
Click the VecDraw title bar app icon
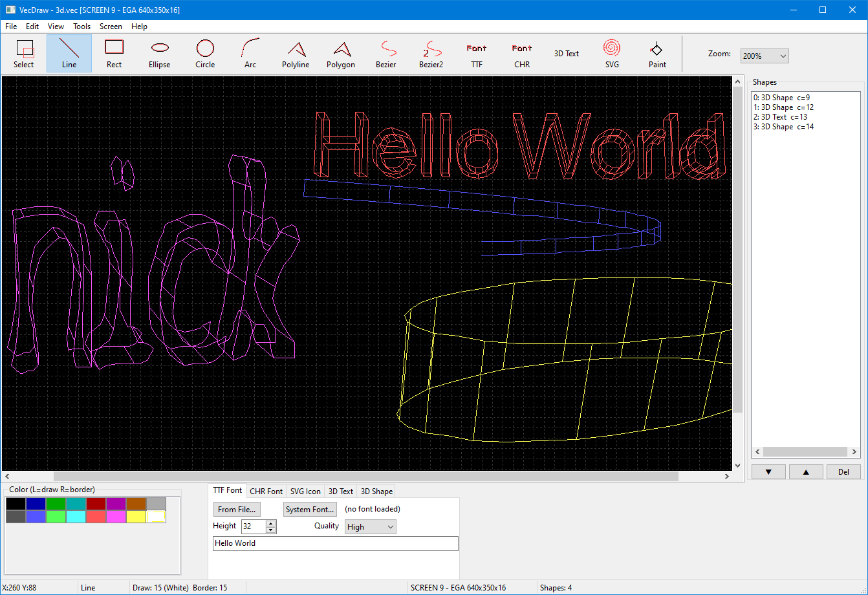pyautogui.click(x=10, y=10)
